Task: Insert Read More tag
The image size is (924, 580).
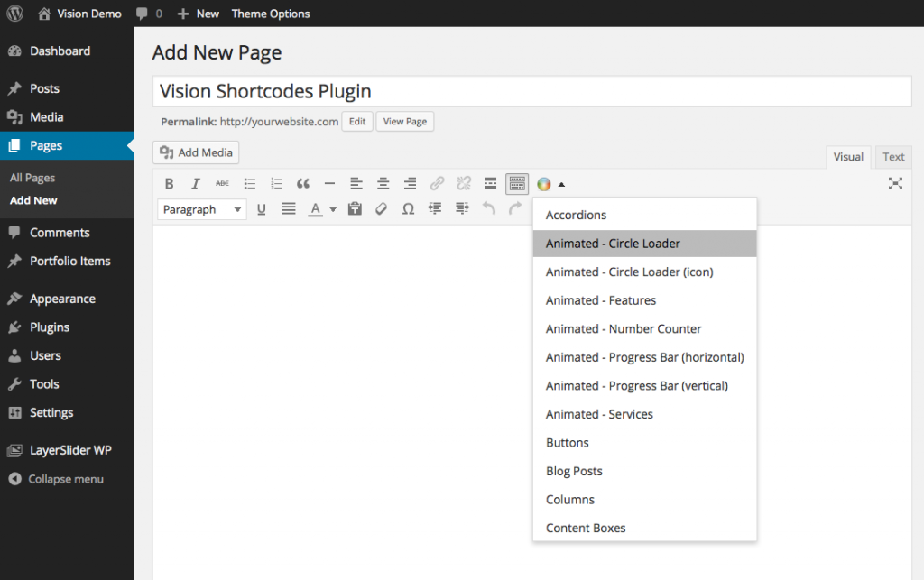Action: pos(490,184)
